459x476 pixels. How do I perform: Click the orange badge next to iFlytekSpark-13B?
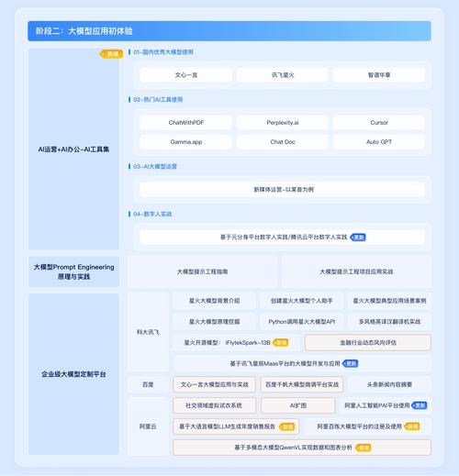(280, 342)
